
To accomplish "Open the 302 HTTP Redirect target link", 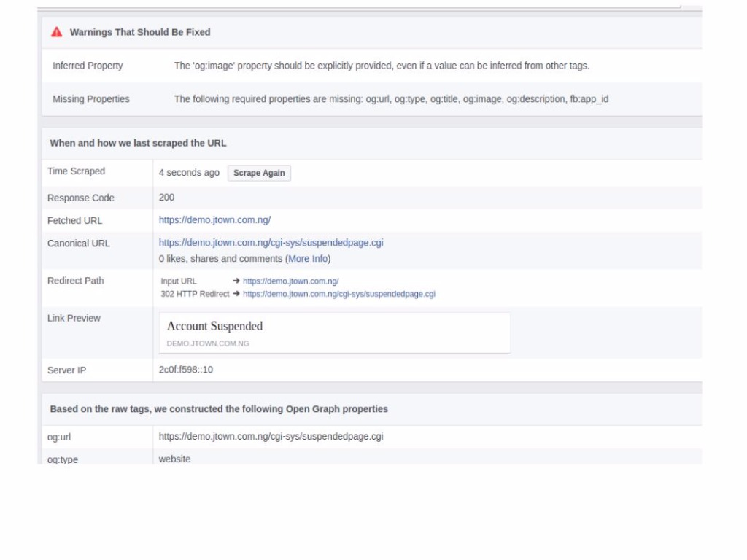I will click(338, 294).
